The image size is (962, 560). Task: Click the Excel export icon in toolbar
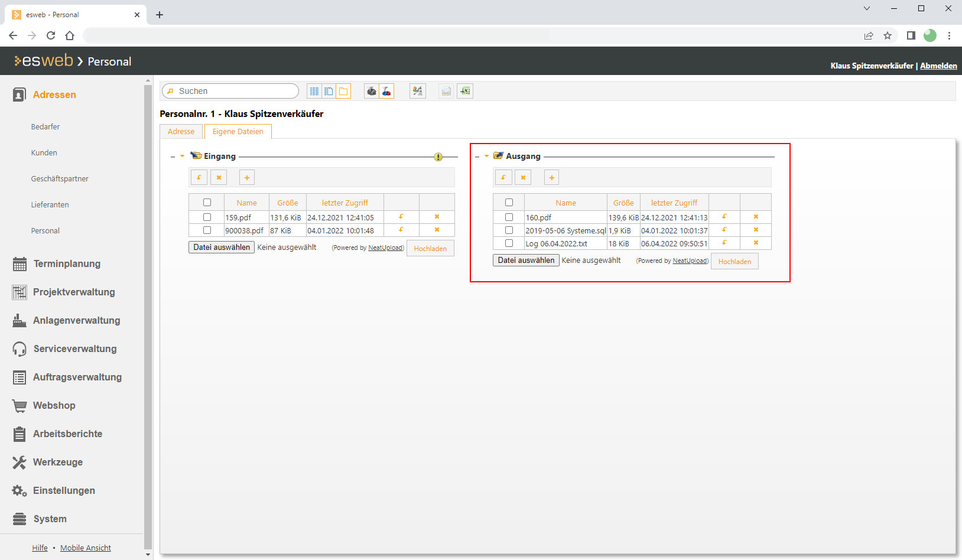(465, 91)
